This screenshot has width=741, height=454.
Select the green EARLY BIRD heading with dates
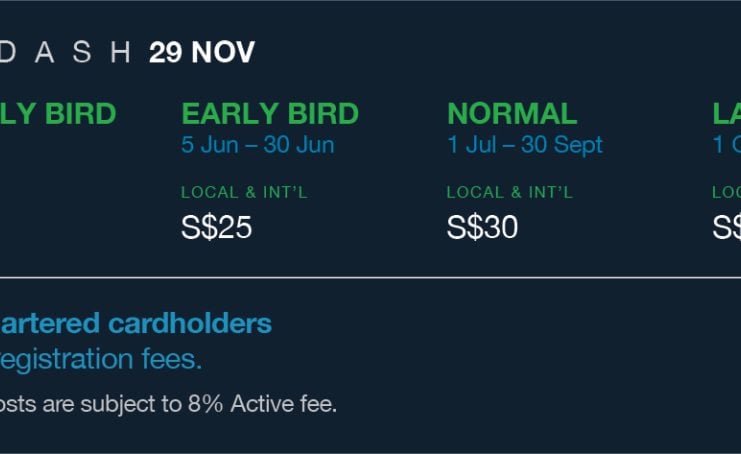270,114
